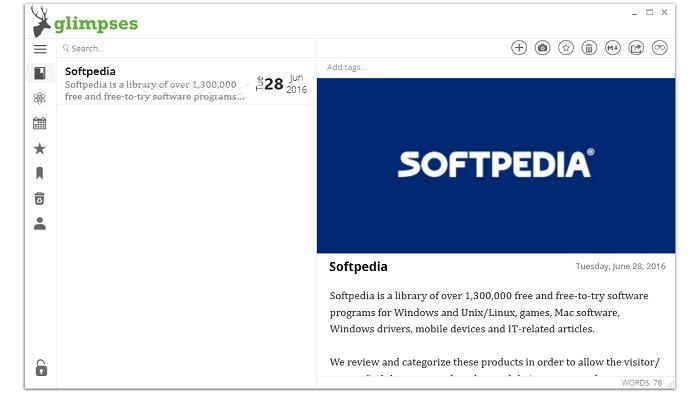Delete entry using toolbar trash icon
Screen dimensions: 700x393
click(589, 48)
